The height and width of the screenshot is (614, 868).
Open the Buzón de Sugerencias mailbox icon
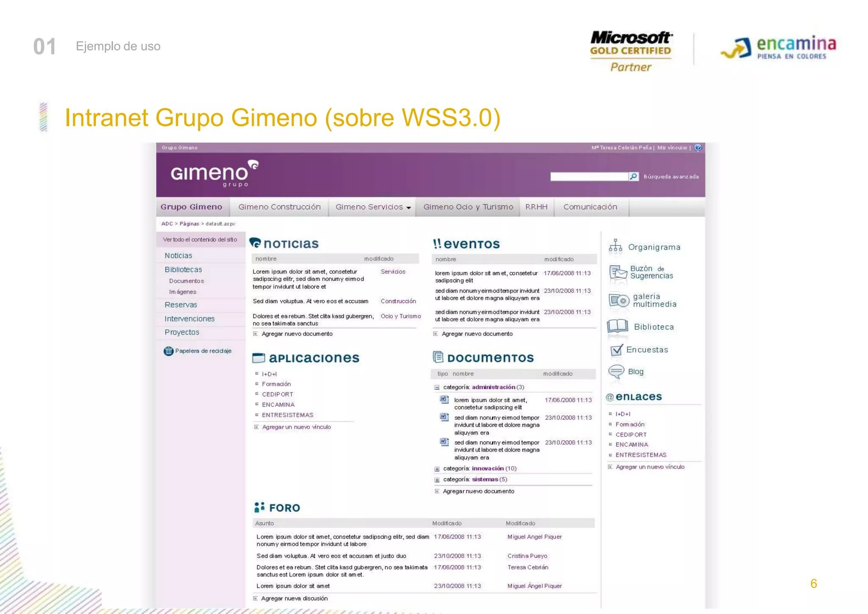point(618,273)
